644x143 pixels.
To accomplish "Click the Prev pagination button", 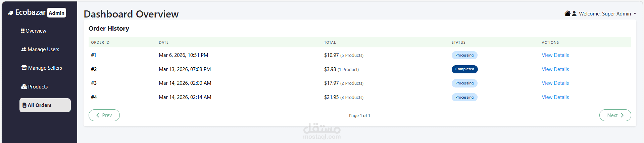I will tap(104, 115).
